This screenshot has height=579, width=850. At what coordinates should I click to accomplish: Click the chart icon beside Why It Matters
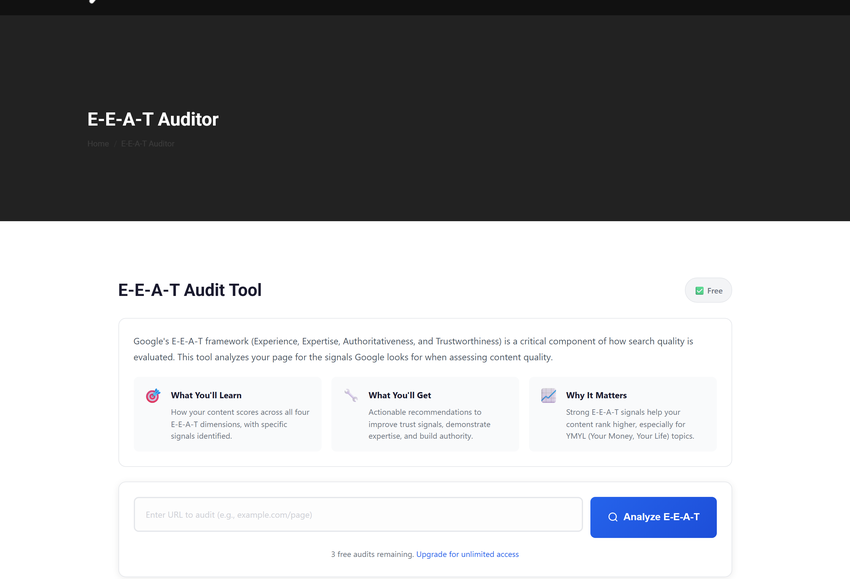548,395
